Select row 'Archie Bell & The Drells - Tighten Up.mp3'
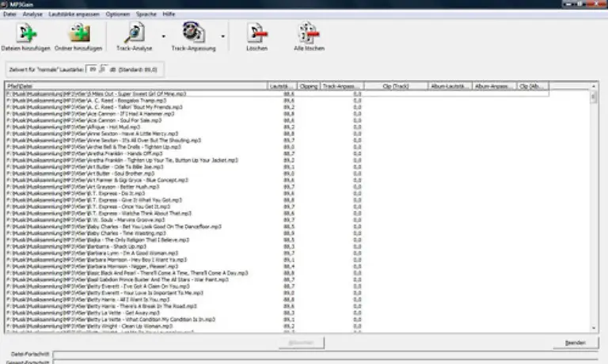Viewport: 608px width, 364px height. click(277, 147)
